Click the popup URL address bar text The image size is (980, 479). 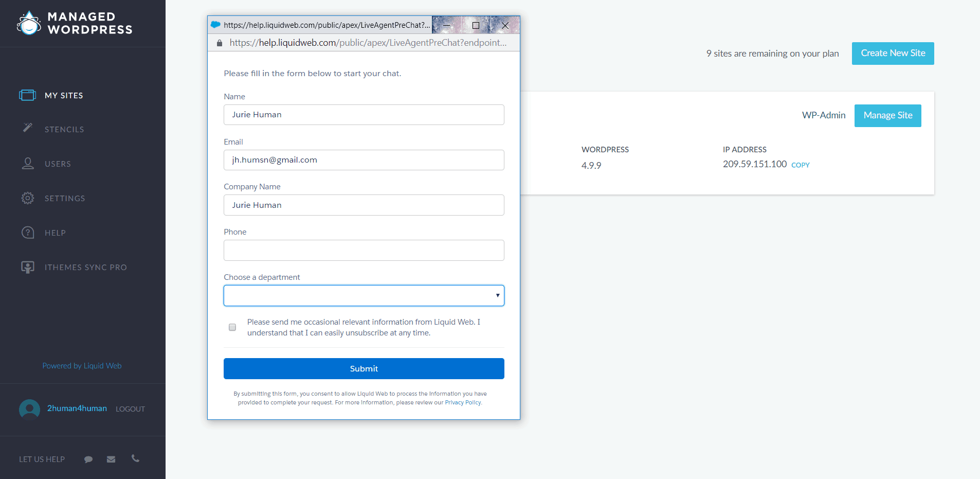point(368,43)
